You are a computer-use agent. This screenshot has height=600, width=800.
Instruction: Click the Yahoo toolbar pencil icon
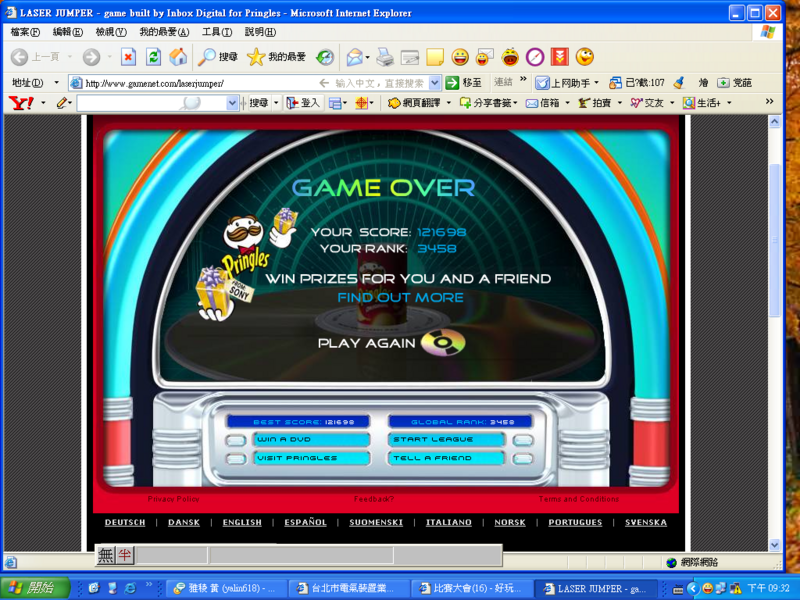pos(62,103)
